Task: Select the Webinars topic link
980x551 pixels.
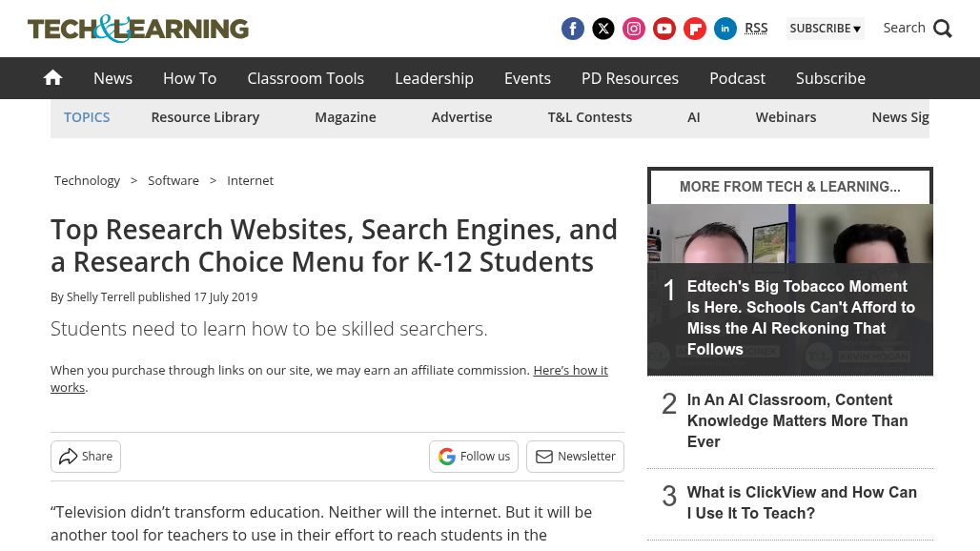Action: click(x=786, y=117)
